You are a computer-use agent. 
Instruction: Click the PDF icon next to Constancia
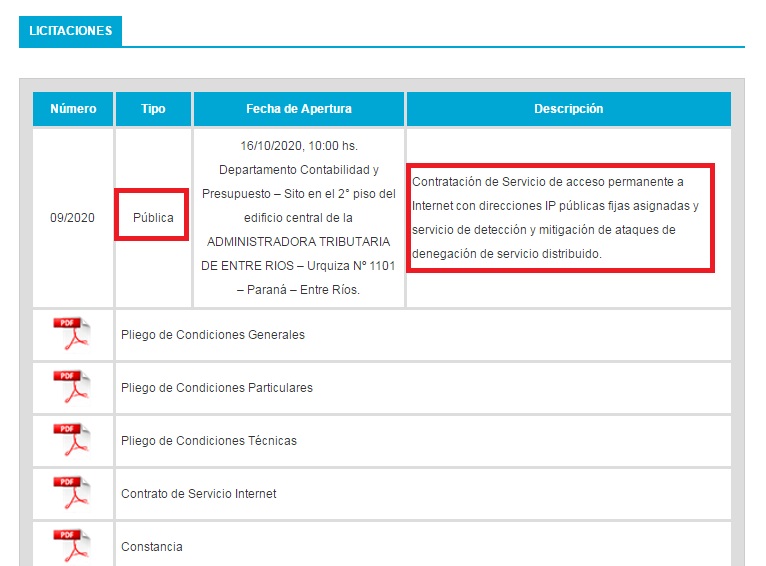72,544
